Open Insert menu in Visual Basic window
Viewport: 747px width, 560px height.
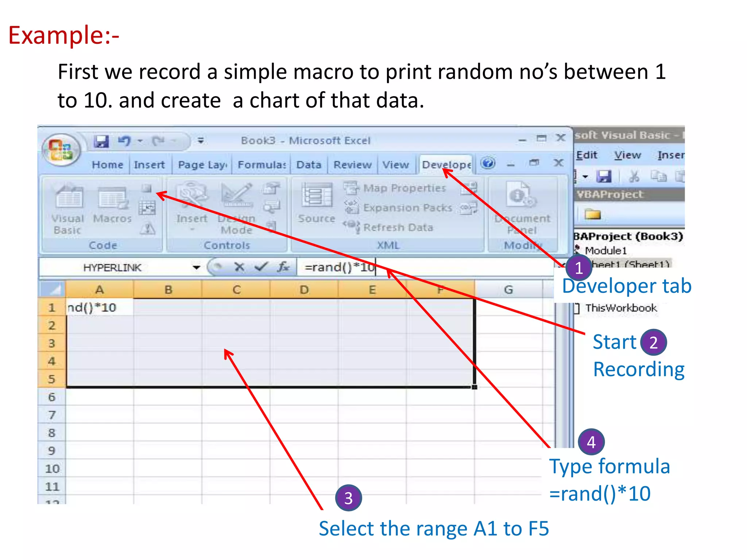pos(671,155)
